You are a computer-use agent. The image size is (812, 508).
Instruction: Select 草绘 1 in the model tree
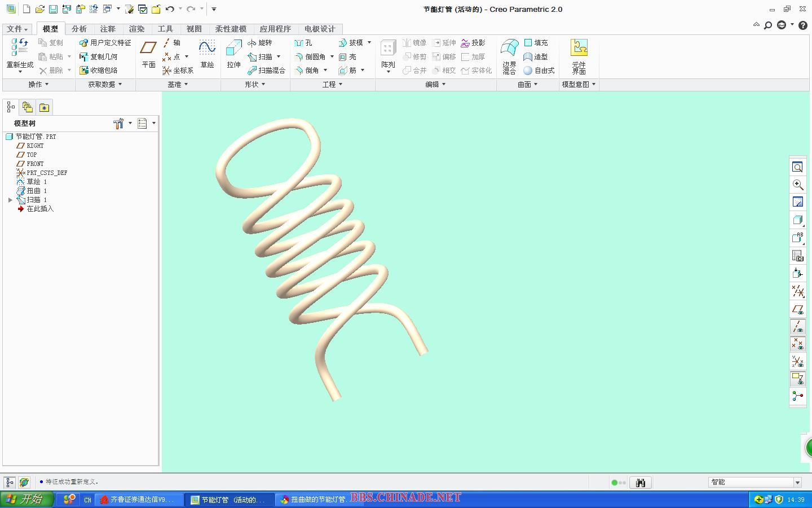[32, 182]
